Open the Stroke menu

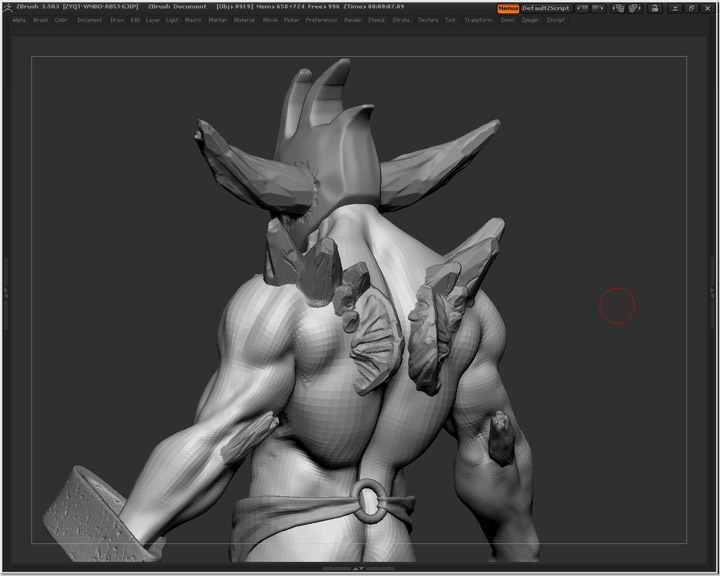point(401,20)
